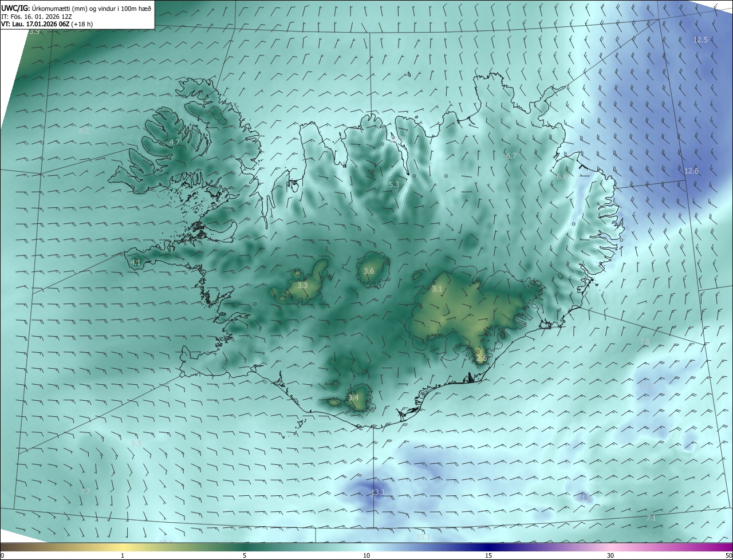Click the 5.3 value in north Iceland
Viewport: 733px width, 560px height.
(x=394, y=185)
